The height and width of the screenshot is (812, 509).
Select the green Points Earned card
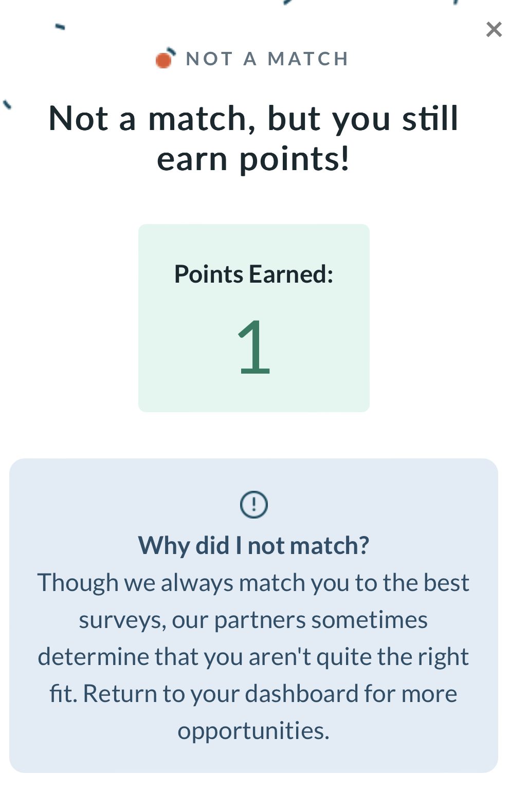(254, 316)
